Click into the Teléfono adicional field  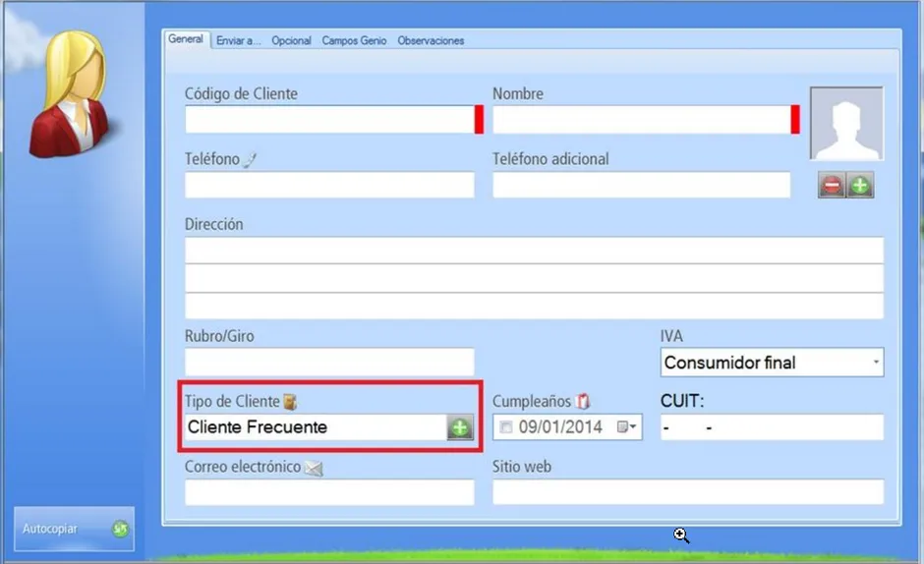point(641,185)
